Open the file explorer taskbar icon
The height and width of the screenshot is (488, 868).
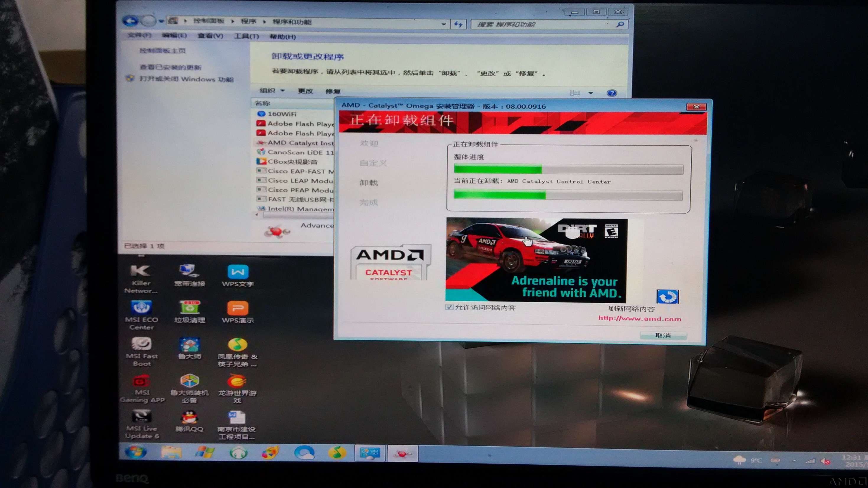coord(171,452)
